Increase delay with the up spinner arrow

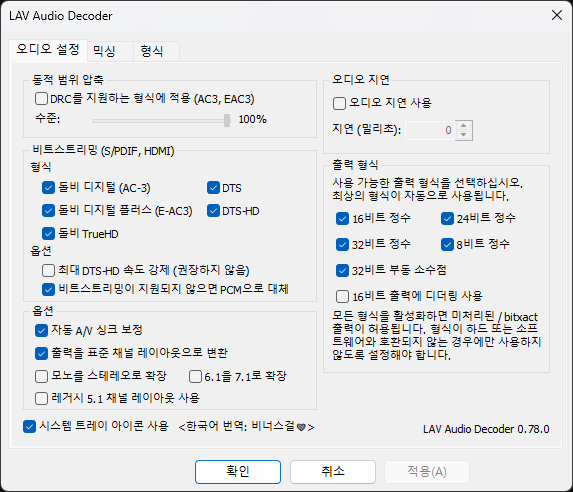click(464, 126)
